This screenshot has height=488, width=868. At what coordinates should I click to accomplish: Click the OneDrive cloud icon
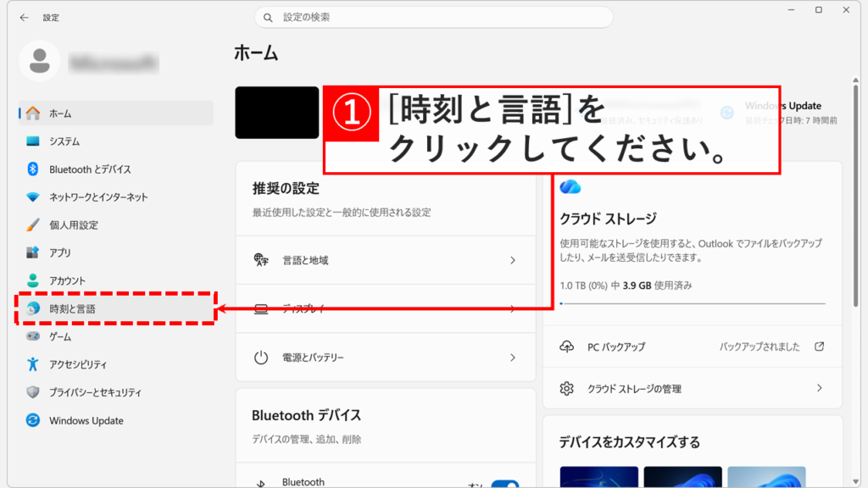coord(570,187)
